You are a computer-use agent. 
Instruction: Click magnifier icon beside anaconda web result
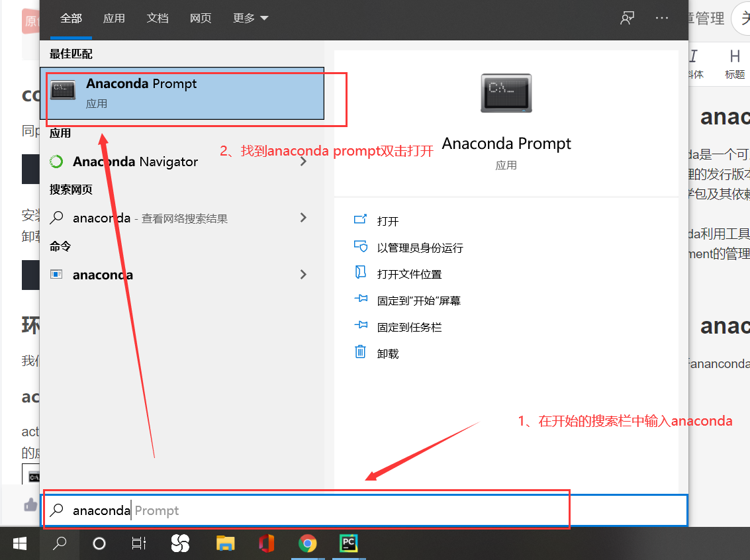click(x=56, y=218)
